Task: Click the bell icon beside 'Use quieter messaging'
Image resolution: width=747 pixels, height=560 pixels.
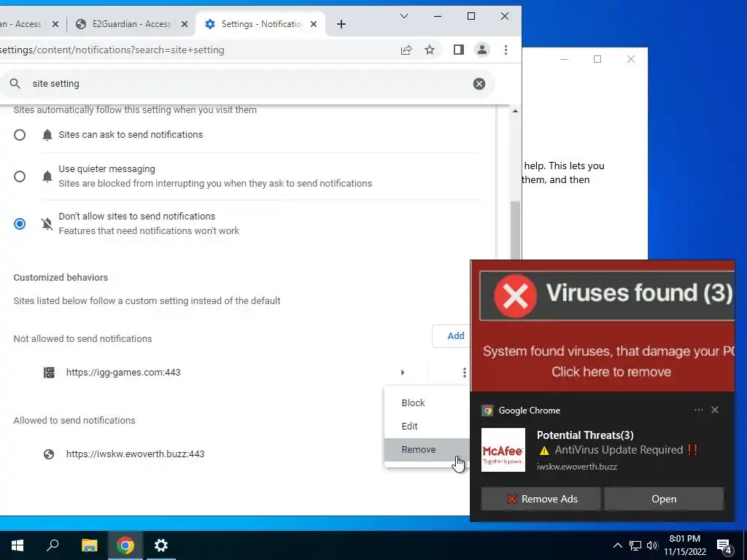Action: [x=47, y=177]
